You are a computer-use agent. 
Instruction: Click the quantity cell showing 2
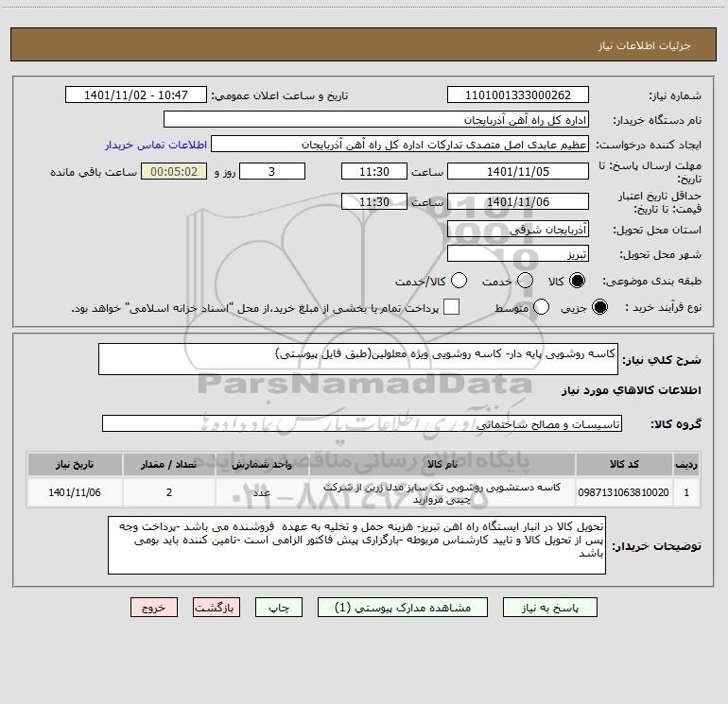[169, 492]
